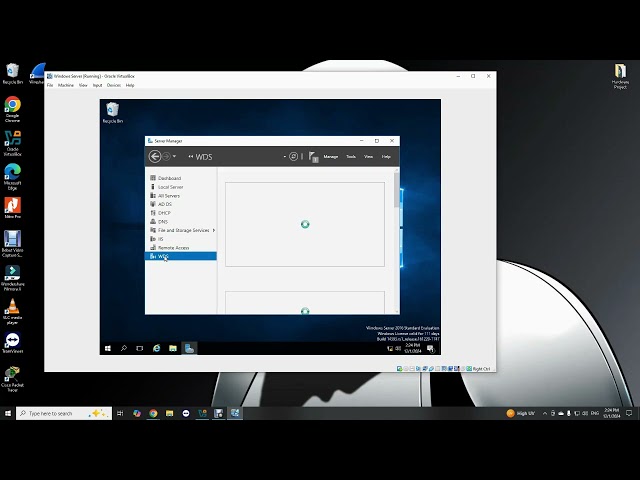Select DNS in the sidebar
The width and height of the screenshot is (640, 480).
point(181,222)
